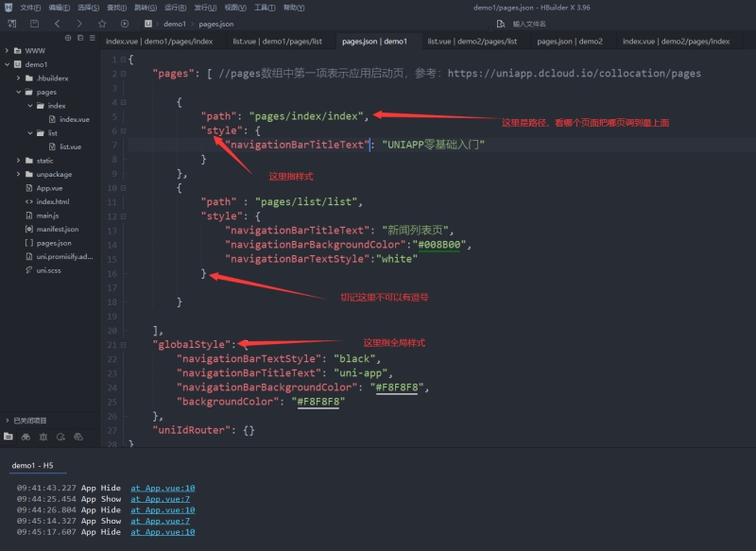
Task: Click the main.js file icon in the tree
Action: pos(29,215)
